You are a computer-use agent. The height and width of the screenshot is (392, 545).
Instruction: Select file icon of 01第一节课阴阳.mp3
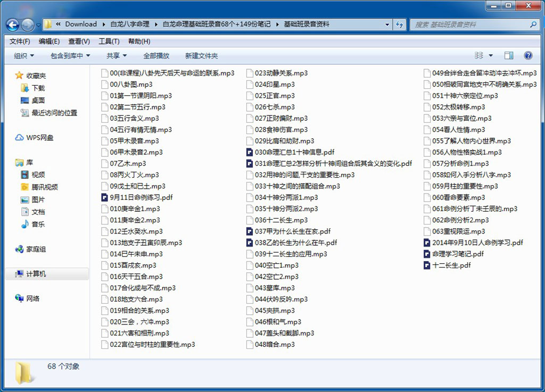[x=104, y=96]
